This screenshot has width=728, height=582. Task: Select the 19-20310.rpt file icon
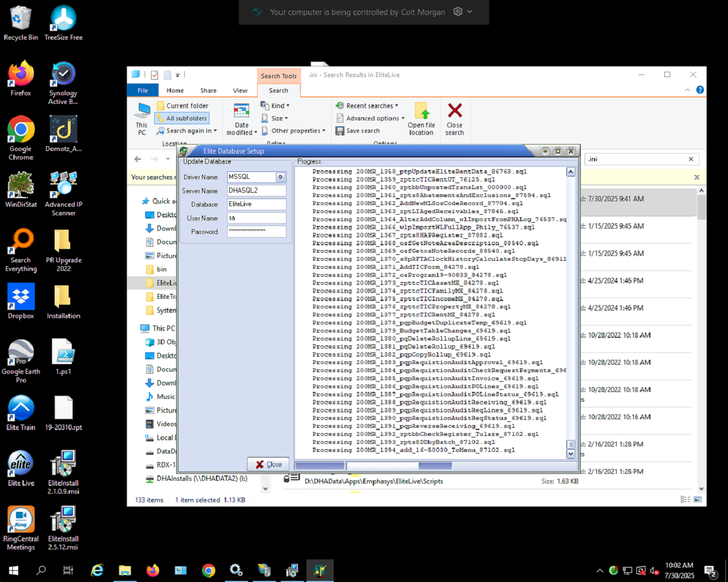63,413
